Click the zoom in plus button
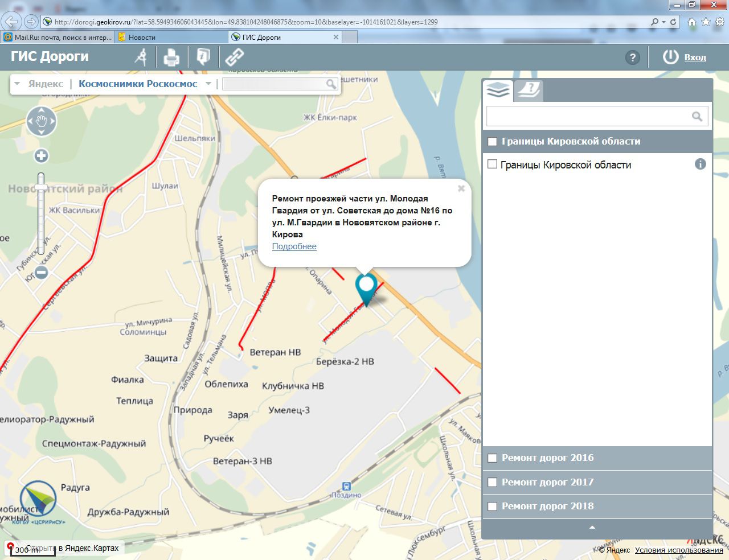 [41, 156]
